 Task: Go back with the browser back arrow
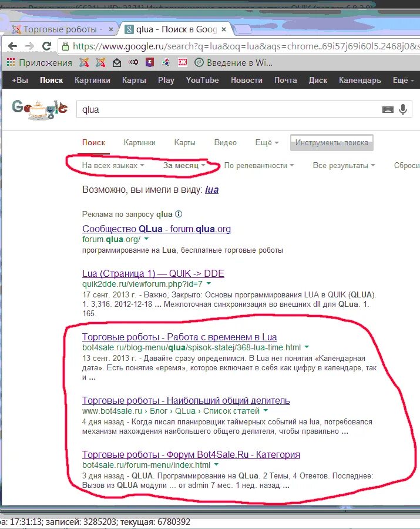pyautogui.click(x=13, y=46)
